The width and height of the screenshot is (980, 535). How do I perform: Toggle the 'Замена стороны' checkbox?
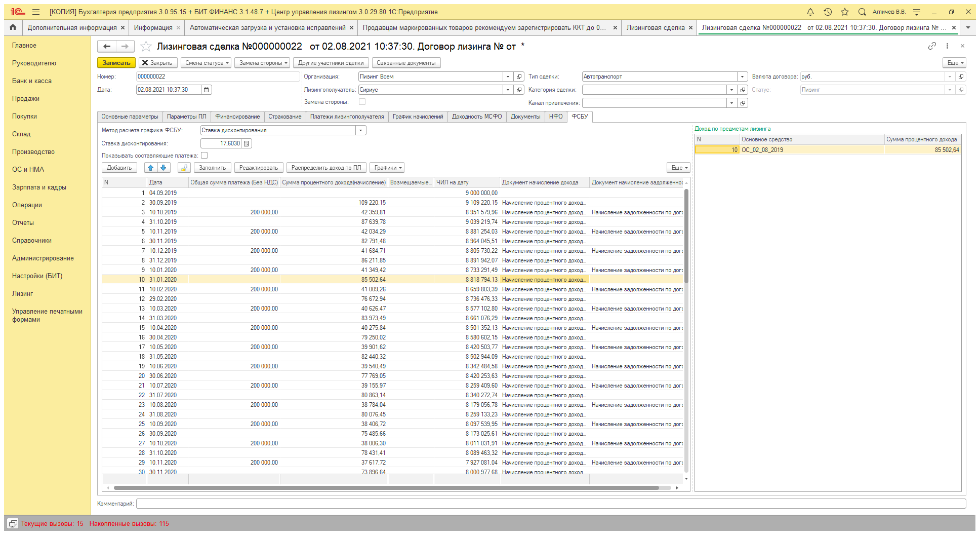tap(362, 102)
